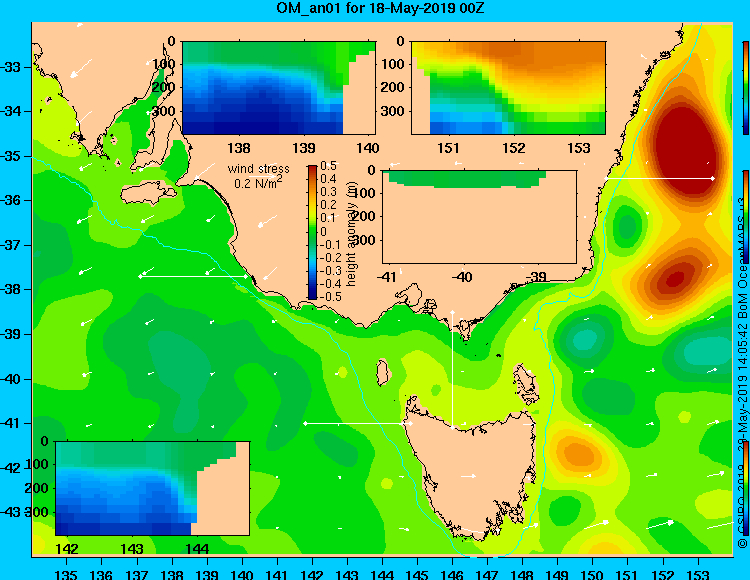Image resolution: width=750 pixels, height=580 pixels.
Task: Open the depth section inset spanning 138 to 140
Action: (x=279, y=88)
